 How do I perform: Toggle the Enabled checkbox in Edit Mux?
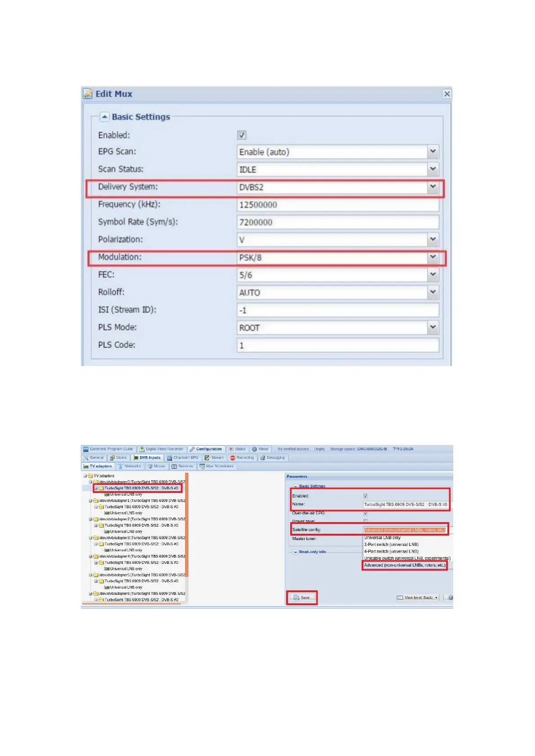(242, 135)
